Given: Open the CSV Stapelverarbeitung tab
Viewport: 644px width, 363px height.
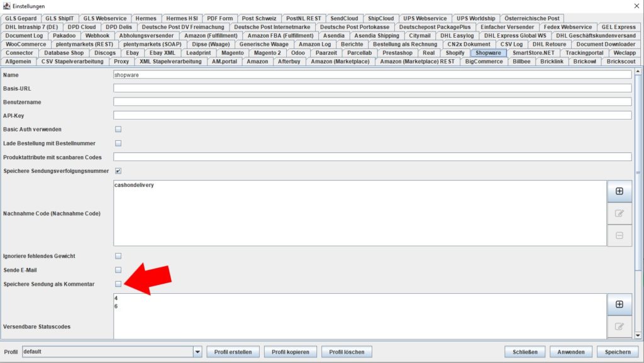Looking at the screenshot, I should tap(72, 62).
